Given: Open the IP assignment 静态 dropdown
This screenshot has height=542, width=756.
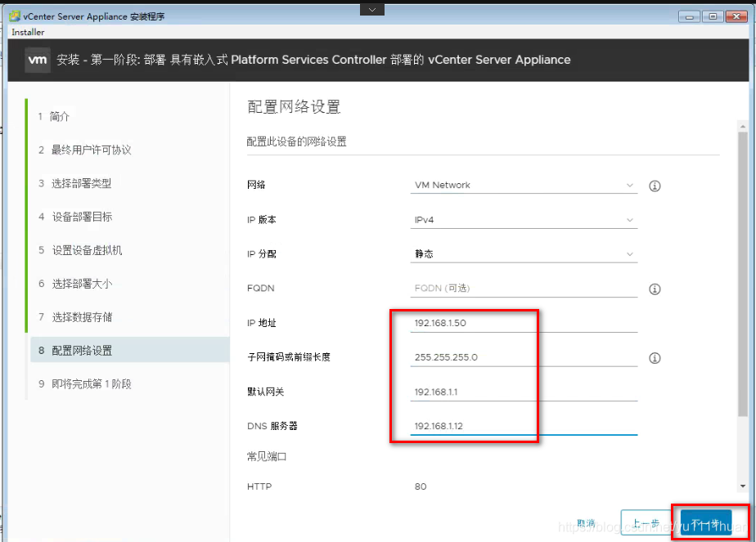Looking at the screenshot, I should click(x=524, y=254).
